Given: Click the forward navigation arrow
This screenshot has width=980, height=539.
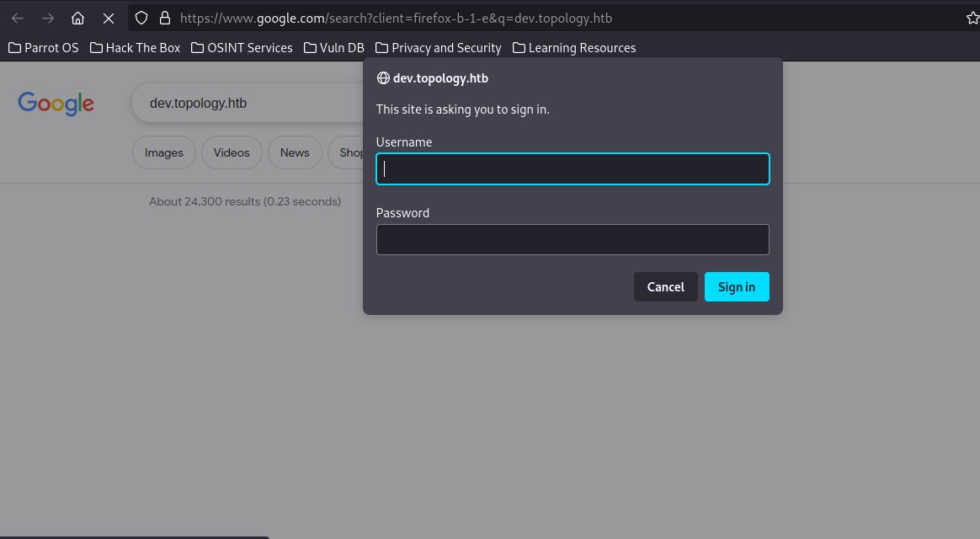Looking at the screenshot, I should 48,18.
